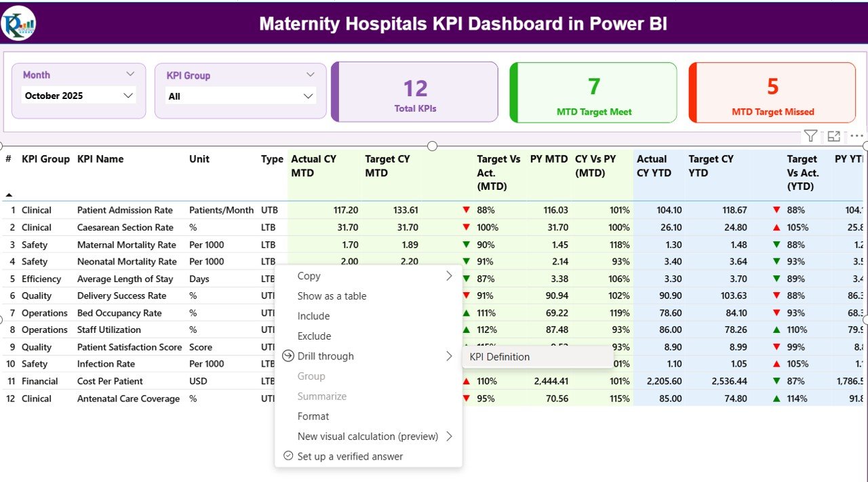Click the red down arrow in the Patient Admission Rate row
Image resolution: width=868 pixels, height=482 pixels.
click(x=466, y=210)
